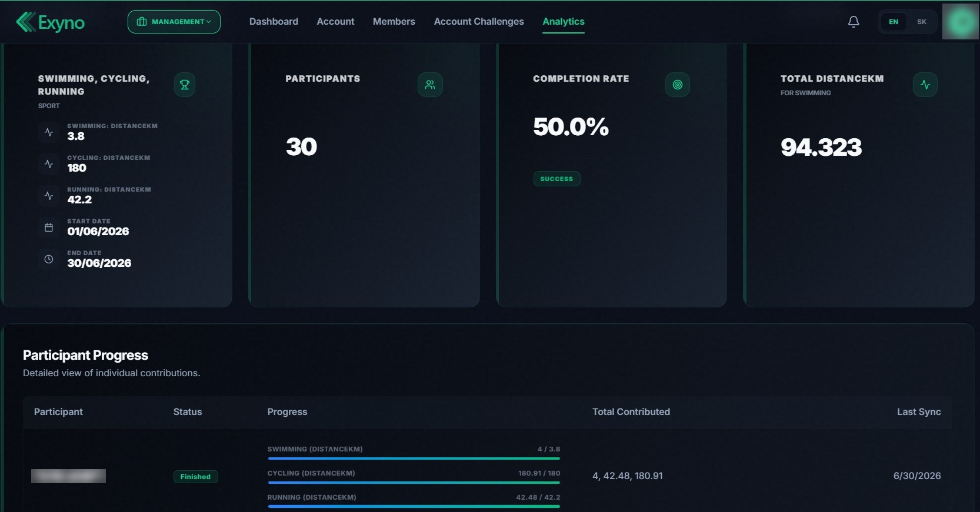This screenshot has height=512, width=980.
Task: Click the End Date clock icon
Action: point(49,259)
